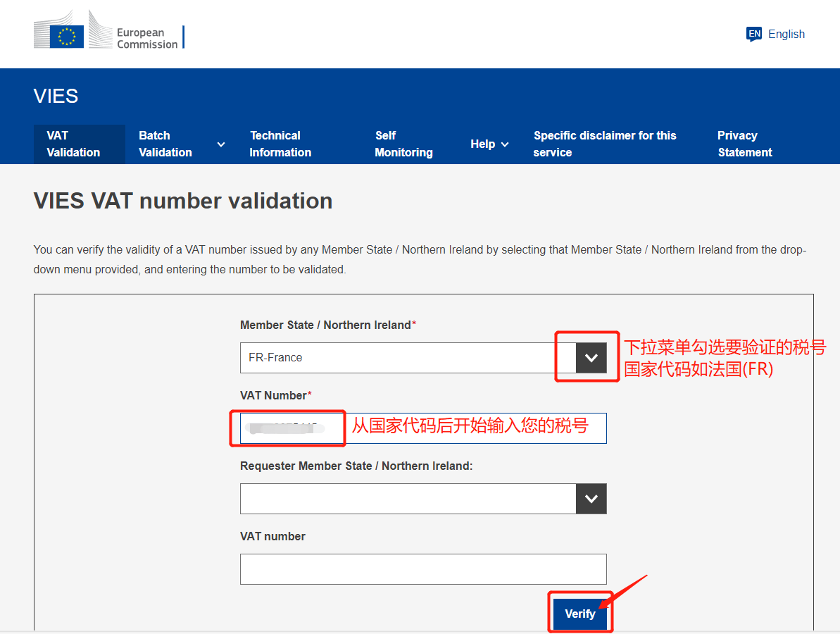Open the Self Monitoring tab

403,144
